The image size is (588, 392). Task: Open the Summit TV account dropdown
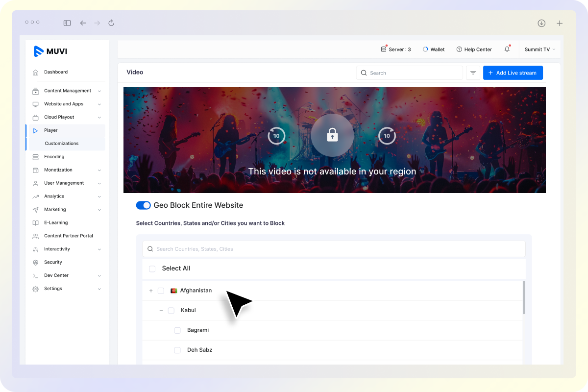(539, 49)
